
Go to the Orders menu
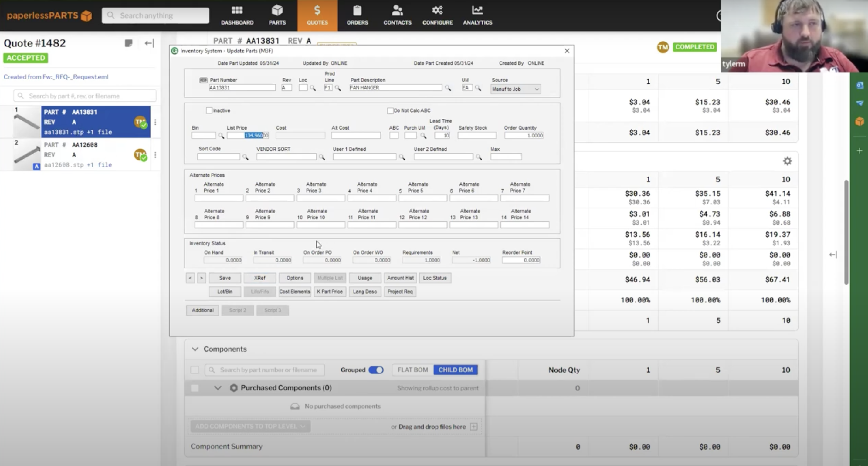pyautogui.click(x=357, y=15)
